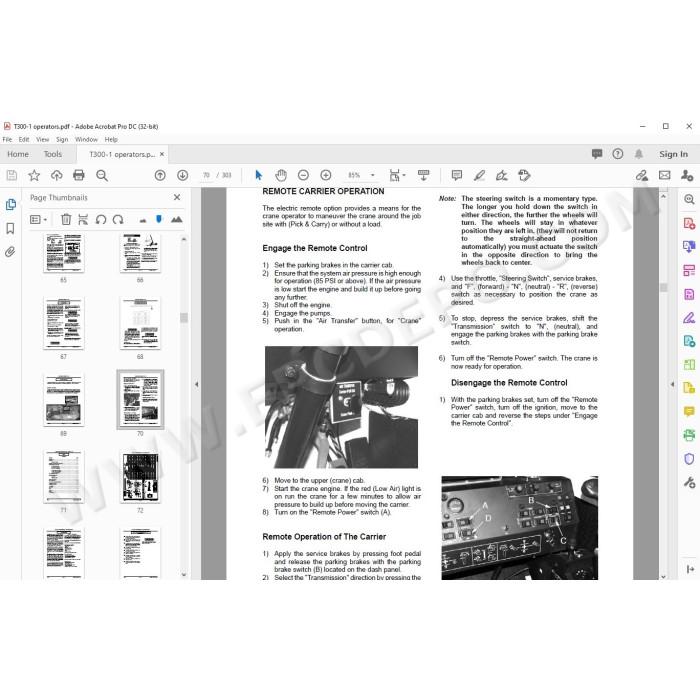Reduce thumbnail size with the small mountain
The height and width of the screenshot is (700, 700).
point(143,220)
